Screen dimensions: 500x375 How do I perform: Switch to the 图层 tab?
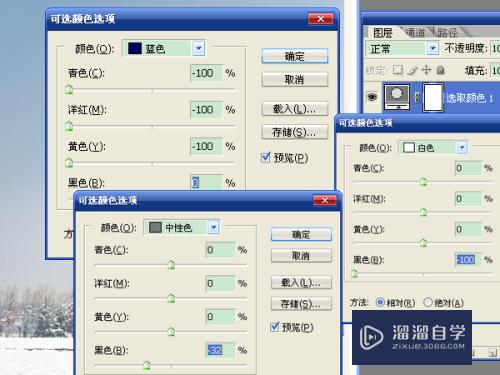pyautogui.click(x=382, y=33)
